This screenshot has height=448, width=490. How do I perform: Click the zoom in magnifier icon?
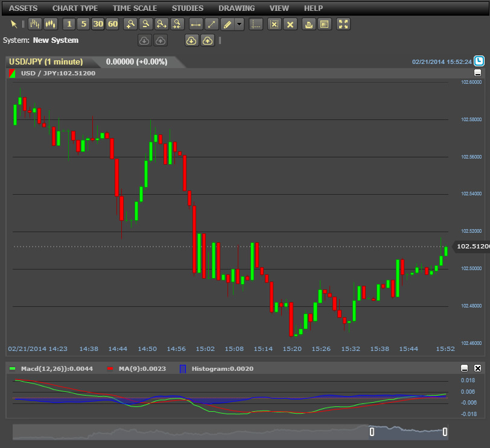click(130, 24)
